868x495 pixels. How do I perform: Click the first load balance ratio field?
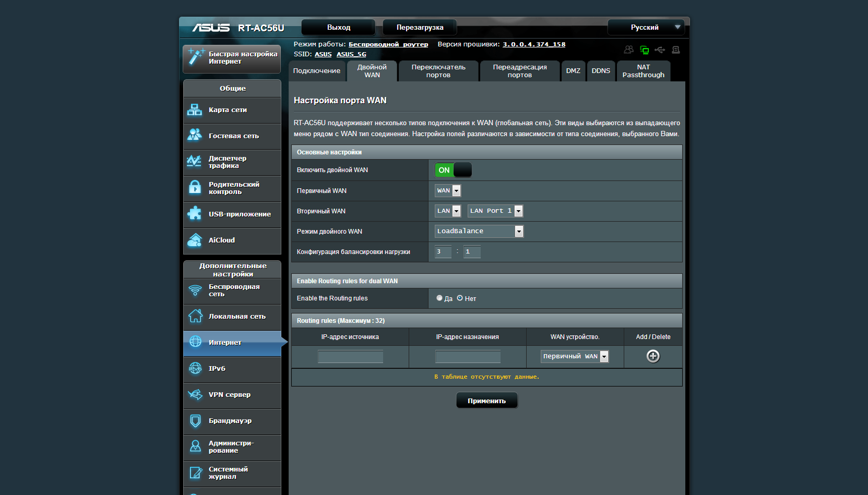[x=443, y=252]
